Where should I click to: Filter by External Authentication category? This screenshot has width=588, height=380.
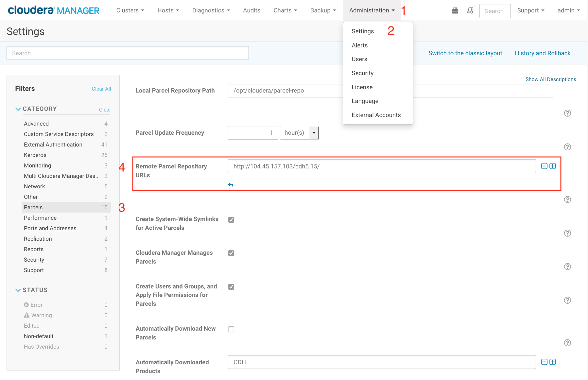66,145
